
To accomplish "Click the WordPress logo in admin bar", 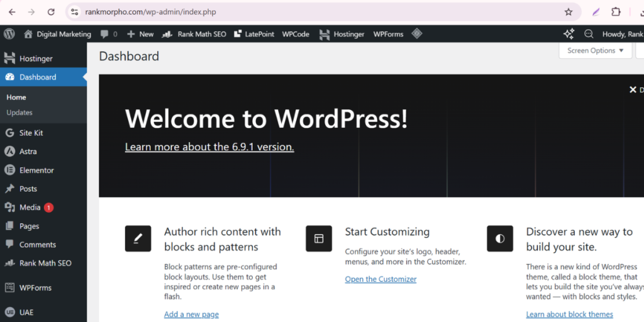I will pos(9,34).
